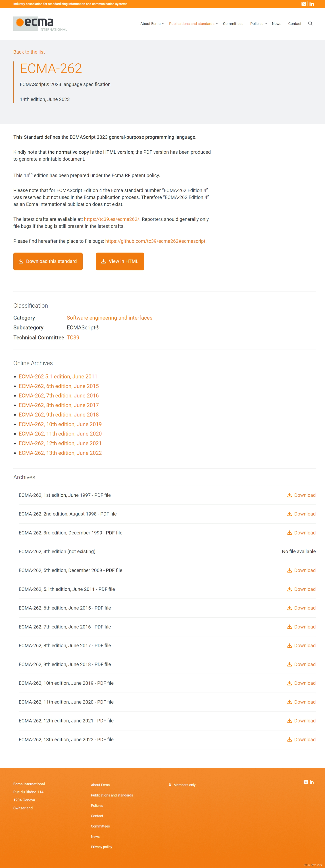Open the LinkedIn icon in top bar
Screen dimensions: 325x868
[312, 4]
